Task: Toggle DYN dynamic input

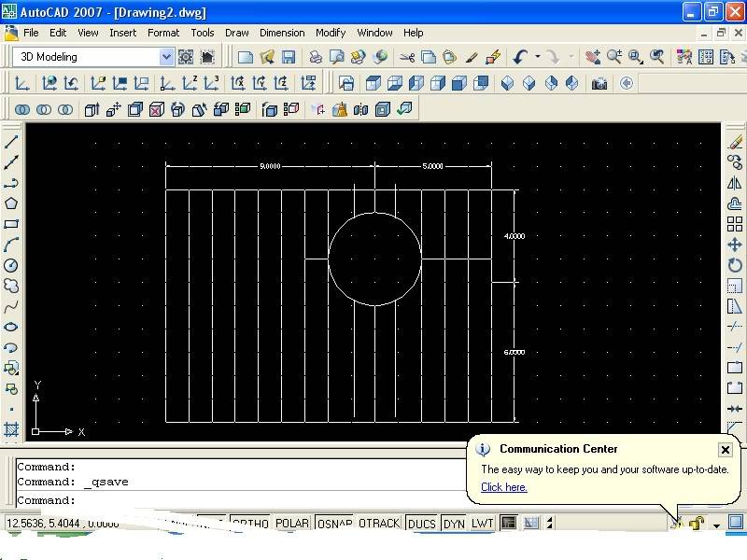Action: click(454, 524)
